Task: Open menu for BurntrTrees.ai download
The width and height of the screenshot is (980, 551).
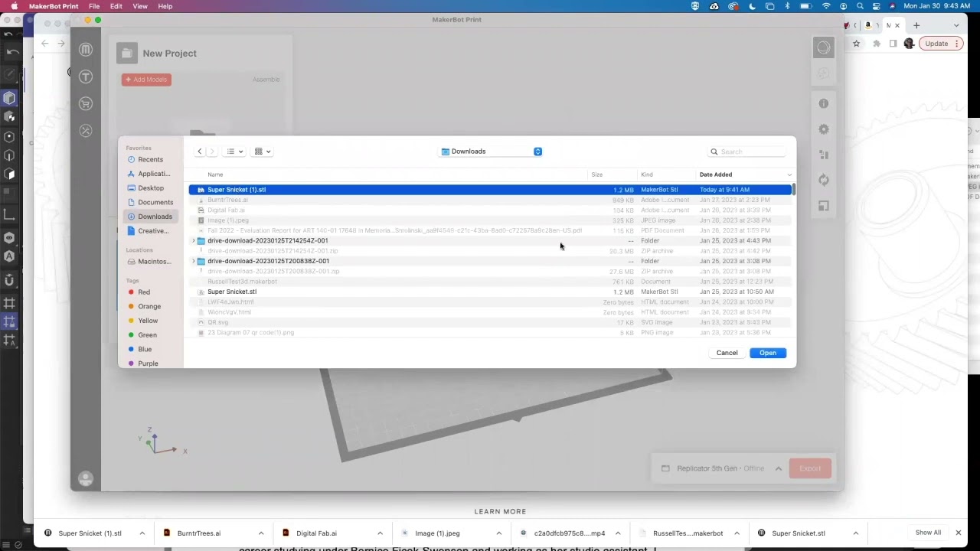Action: pyautogui.click(x=261, y=533)
